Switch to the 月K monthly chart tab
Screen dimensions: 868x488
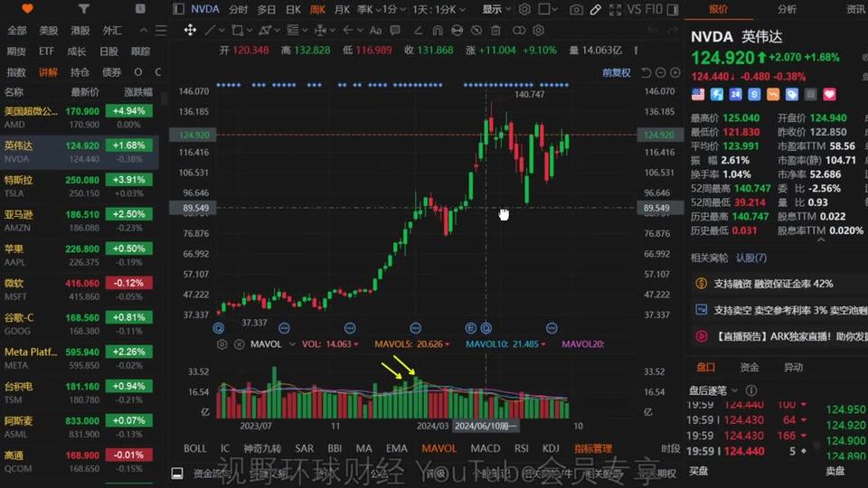pos(343,9)
